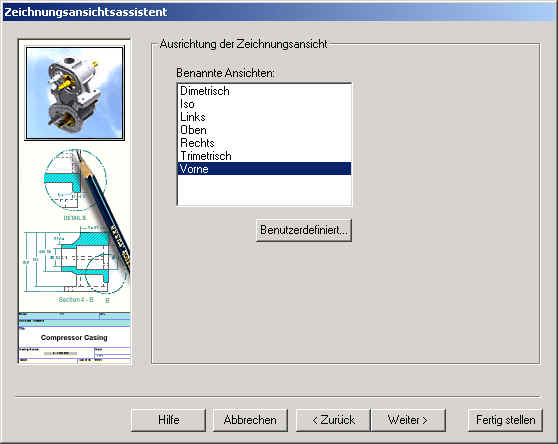Image resolution: width=558 pixels, height=444 pixels.
Task: Finish the wizard with Fertig stellen
Action: click(x=505, y=420)
